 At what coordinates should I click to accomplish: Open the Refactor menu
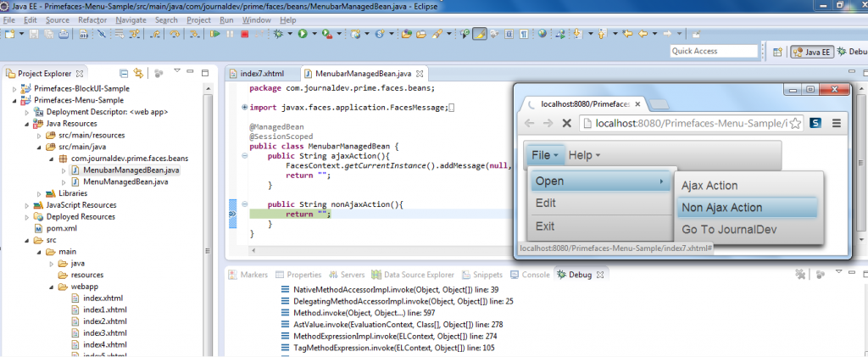92,20
